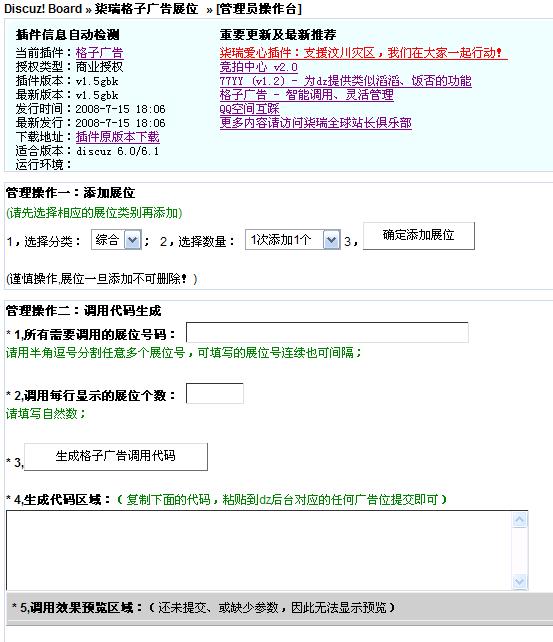
Task: Click the code area scrollbar up arrow
Action: pos(520,520)
